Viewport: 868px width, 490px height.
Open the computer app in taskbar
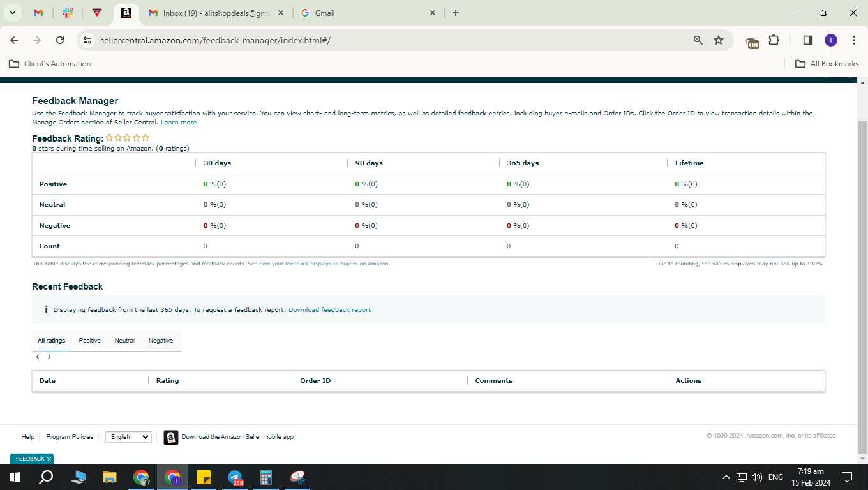tap(78, 477)
